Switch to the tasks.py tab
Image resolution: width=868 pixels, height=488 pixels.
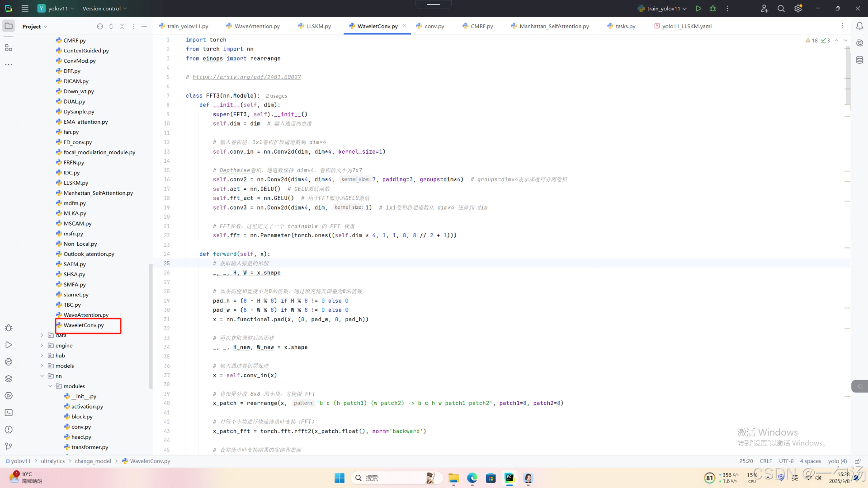(x=625, y=26)
